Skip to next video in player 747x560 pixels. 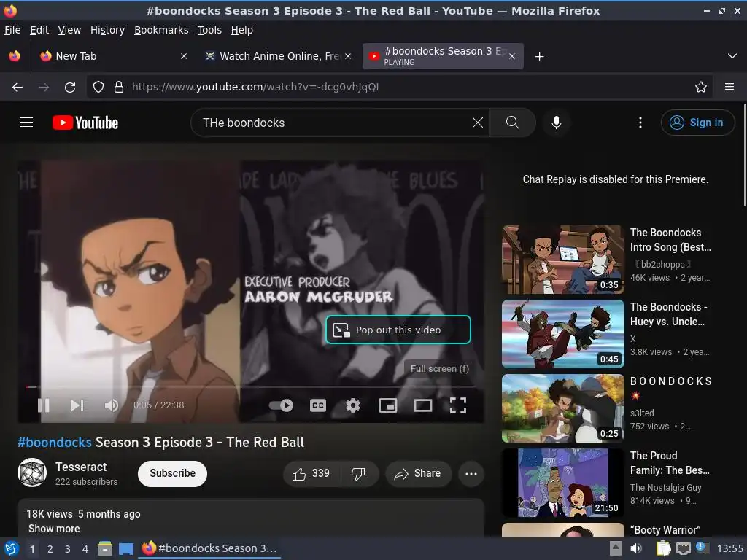point(77,405)
